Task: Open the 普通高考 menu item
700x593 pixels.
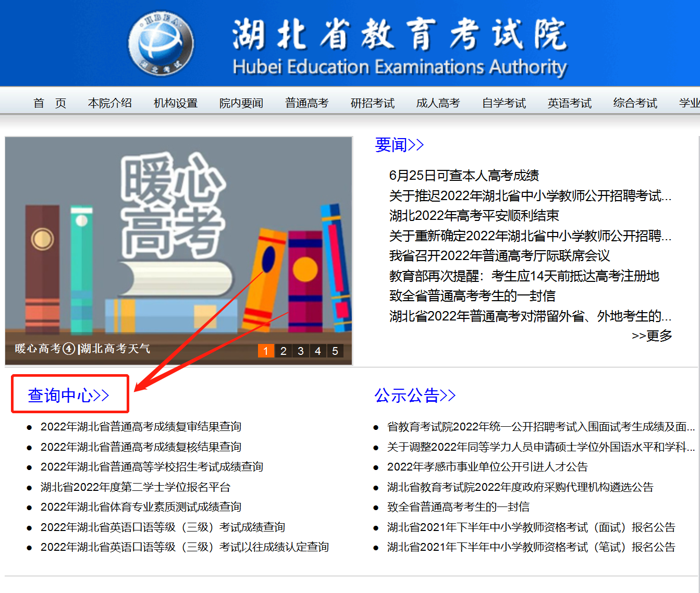Action: [x=306, y=103]
